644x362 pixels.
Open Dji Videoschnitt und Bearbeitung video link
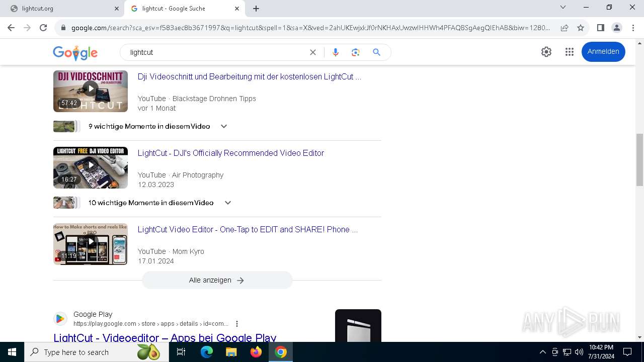coord(250,77)
